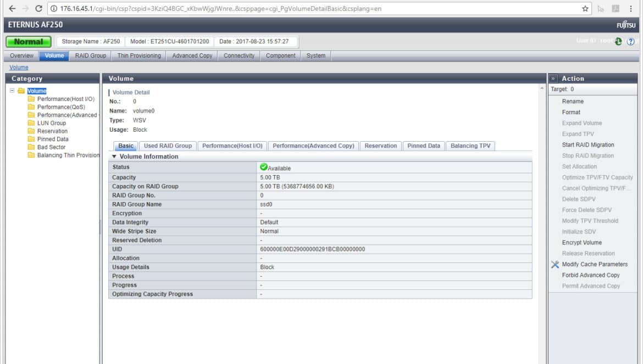Click the folder icon for Performance(Host I/O) category
The height and width of the screenshot is (364, 643).
[31, 99]
